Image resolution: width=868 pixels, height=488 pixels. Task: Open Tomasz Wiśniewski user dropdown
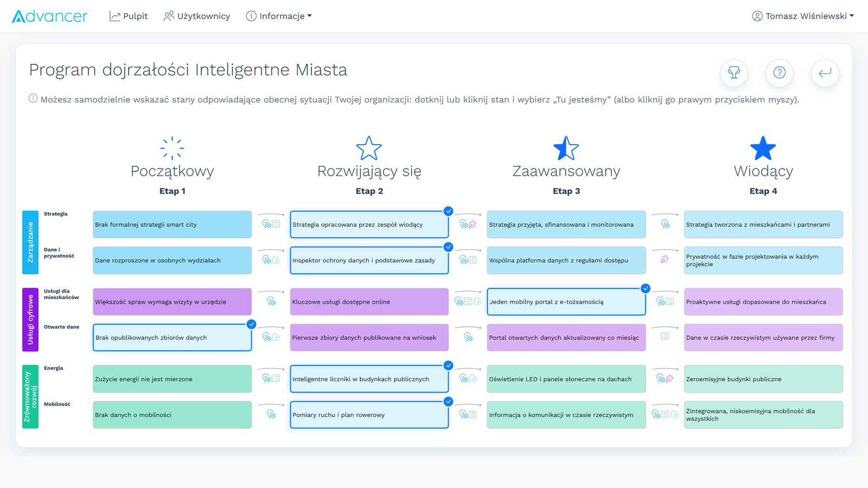803,16
